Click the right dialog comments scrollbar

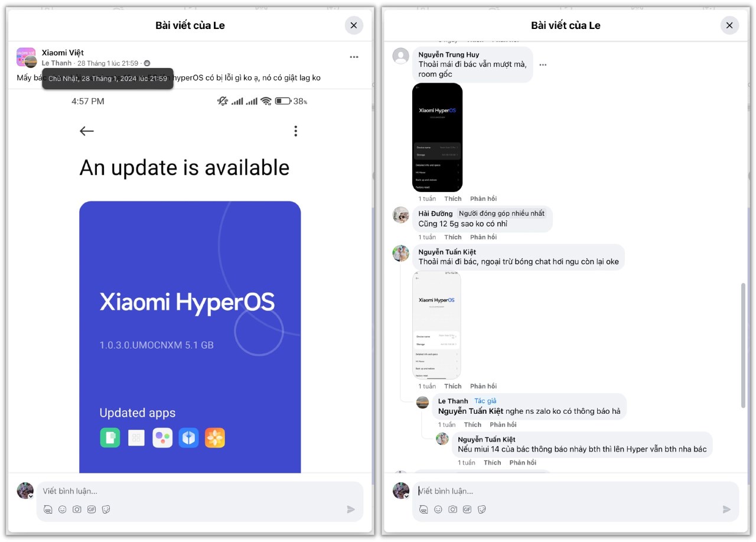point(743,346)
